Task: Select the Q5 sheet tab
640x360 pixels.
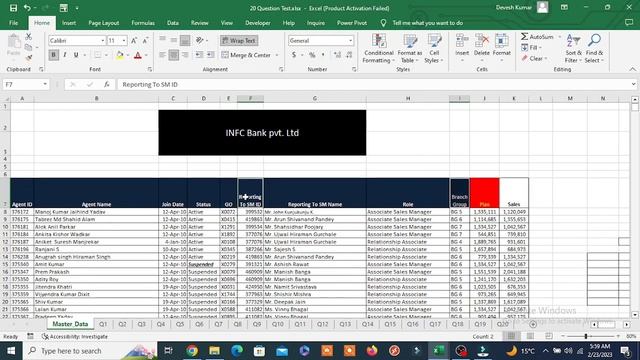Action: pyautogui.click(x=180, y=324)
